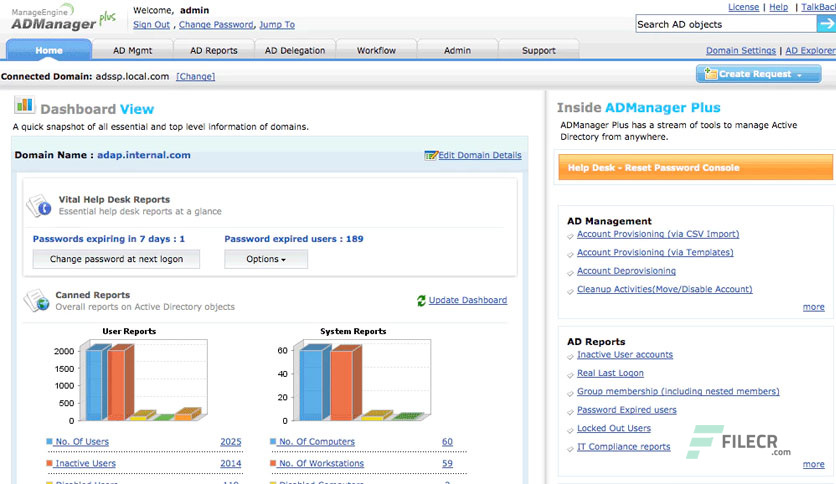Open the Admin tab

click(457, 50)
